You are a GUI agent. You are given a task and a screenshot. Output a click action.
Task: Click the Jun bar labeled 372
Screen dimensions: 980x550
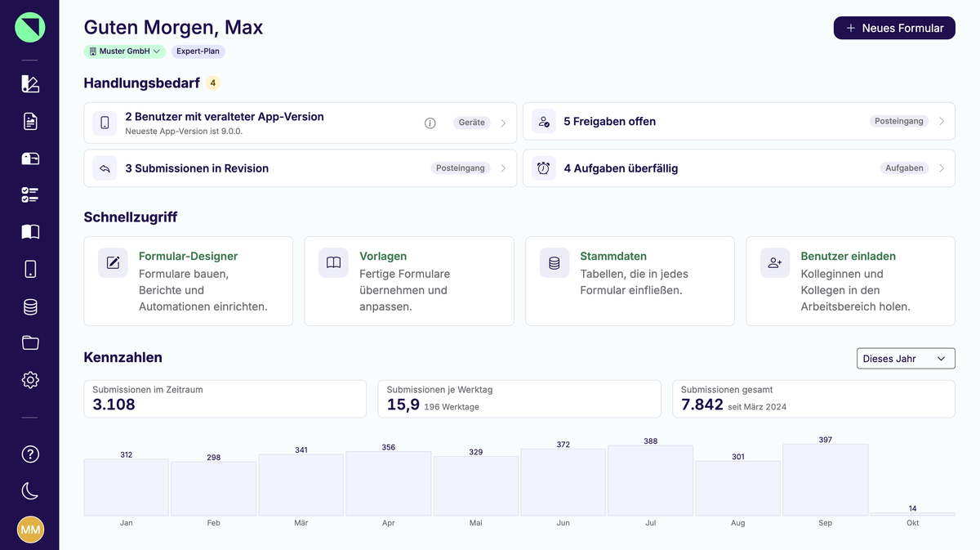coord(563,482)
